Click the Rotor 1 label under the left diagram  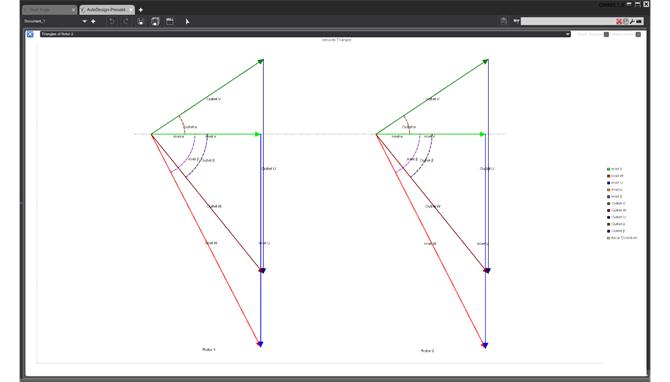tap(209, 350)
